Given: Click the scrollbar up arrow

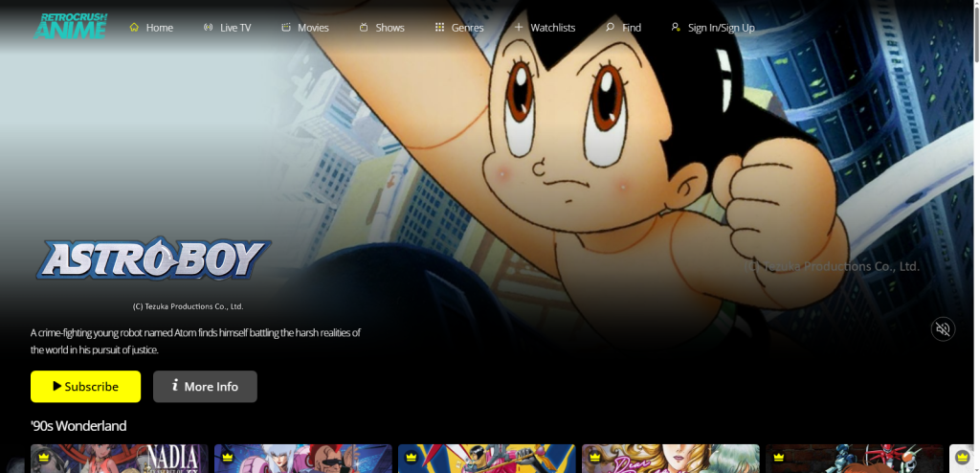Looking at the screenshot, I should coord(975,5).
